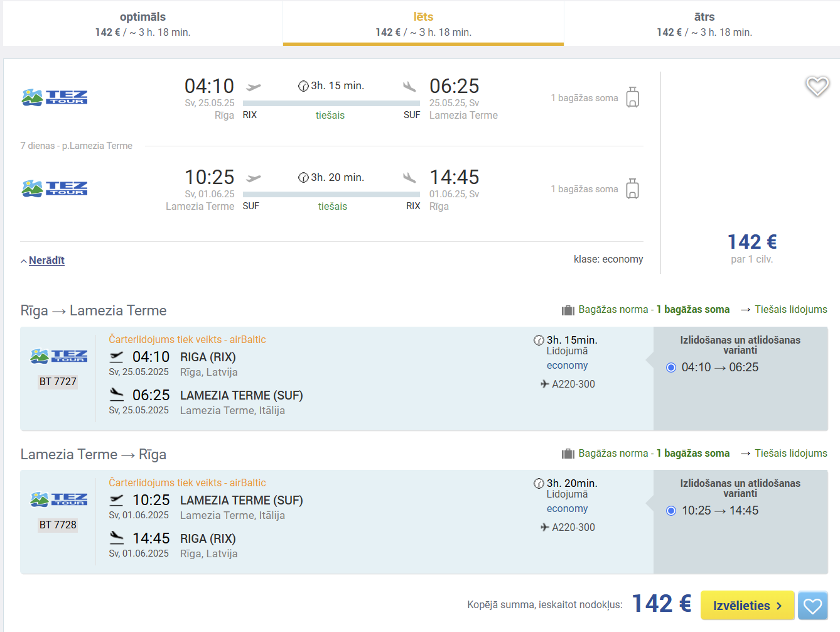Select the lēts sorting tab
This screenshot has width=840, height=632.
click(423, 24)
